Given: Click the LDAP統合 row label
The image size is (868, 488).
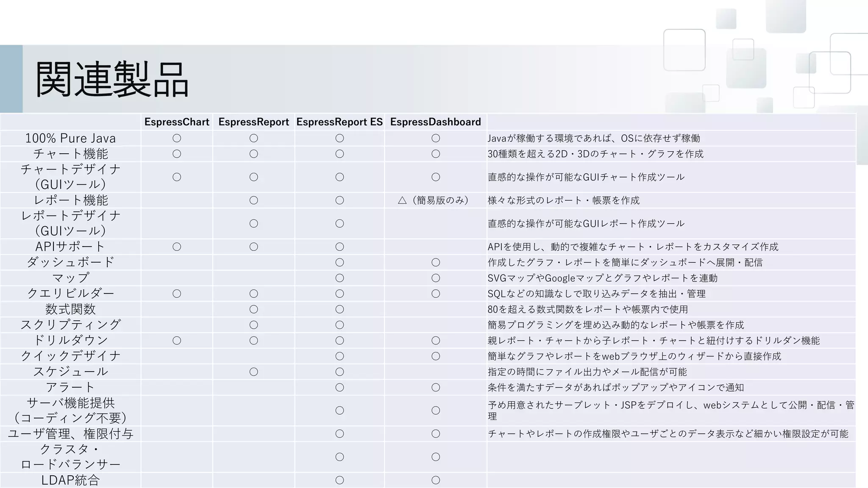Looking at the screenshot, I should coord(70,480).
